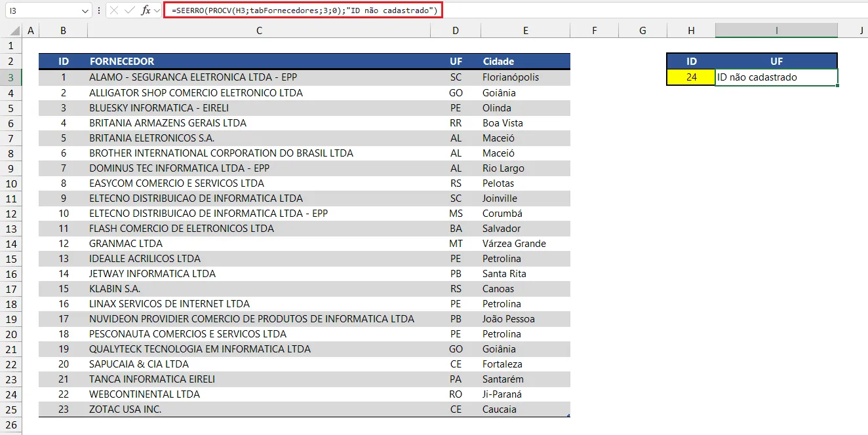Click the Confirm checkmark in formula bar
This screenshot has height=435, width=868.
click(130, 10)
